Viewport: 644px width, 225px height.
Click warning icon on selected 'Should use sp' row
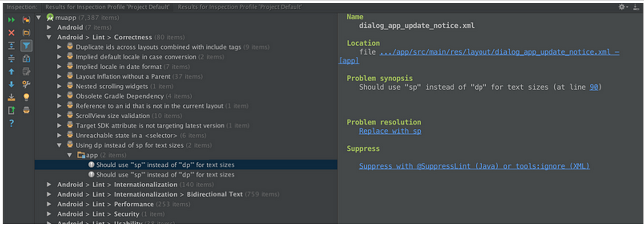coord(91,165)
